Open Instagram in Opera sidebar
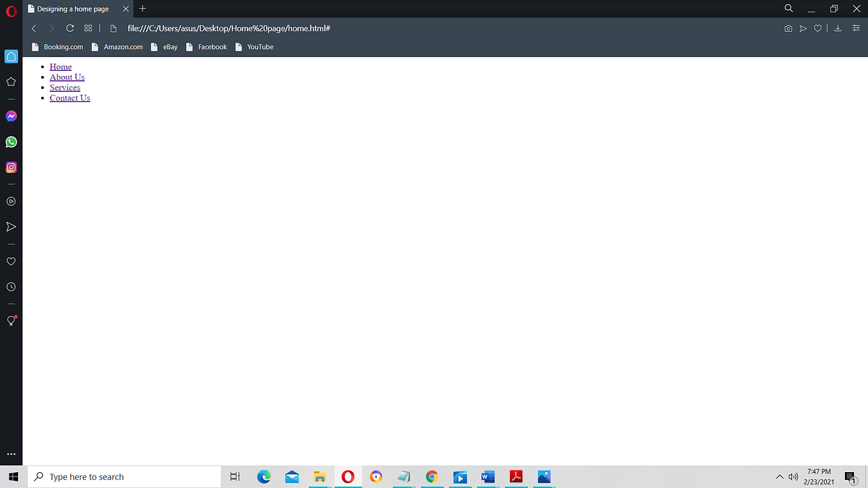 11,168
